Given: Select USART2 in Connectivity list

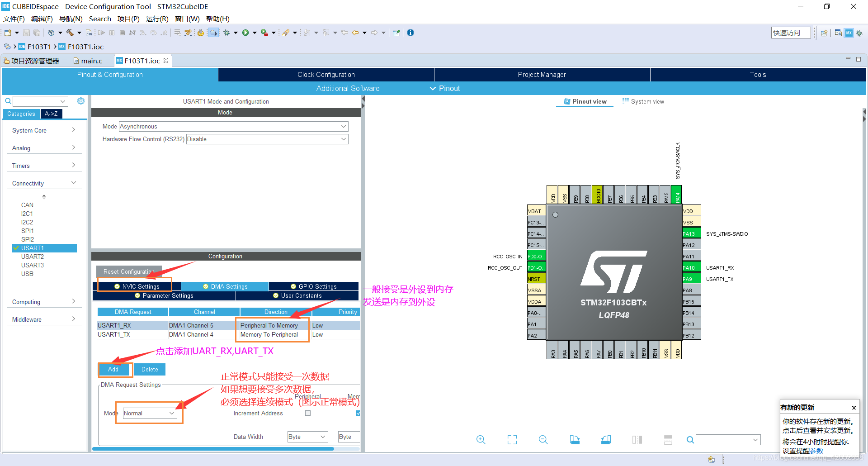Looking at the screenshot, I should click(33, 257).
